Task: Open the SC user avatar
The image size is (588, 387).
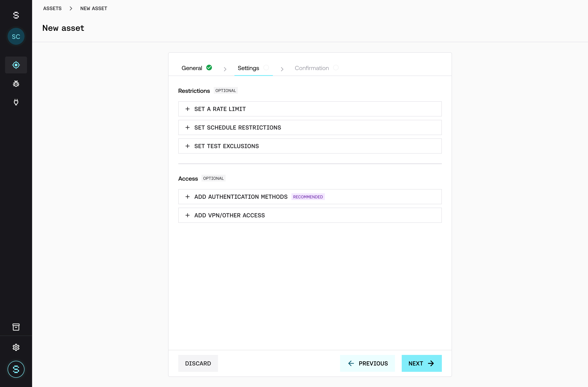Action: click(16, 37)
